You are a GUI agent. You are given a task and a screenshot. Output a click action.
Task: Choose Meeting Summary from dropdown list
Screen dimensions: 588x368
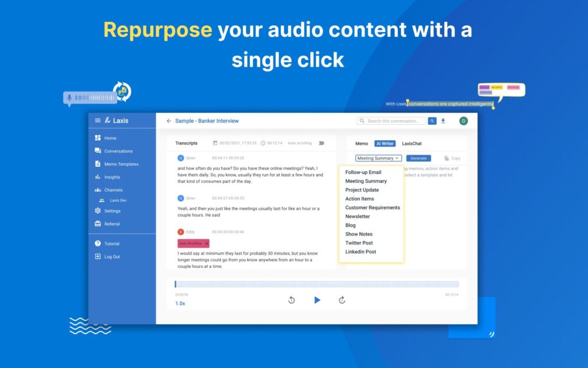click(x=366, y=181)
